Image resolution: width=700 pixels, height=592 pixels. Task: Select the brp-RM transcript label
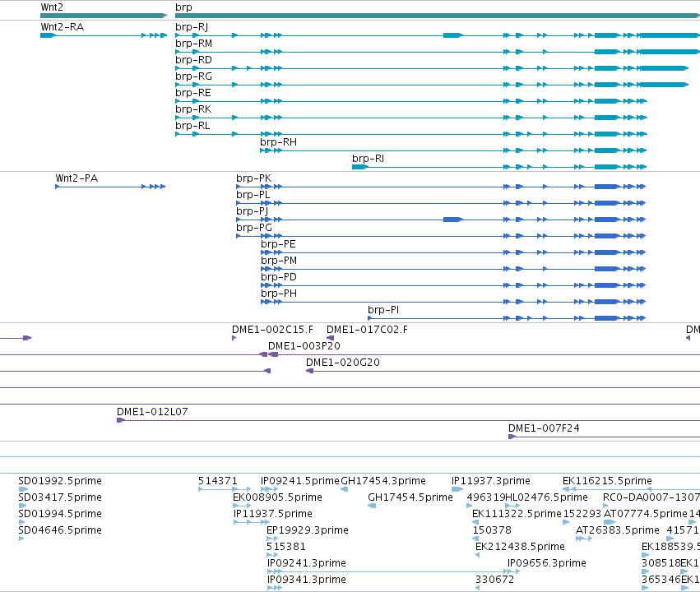194,44
